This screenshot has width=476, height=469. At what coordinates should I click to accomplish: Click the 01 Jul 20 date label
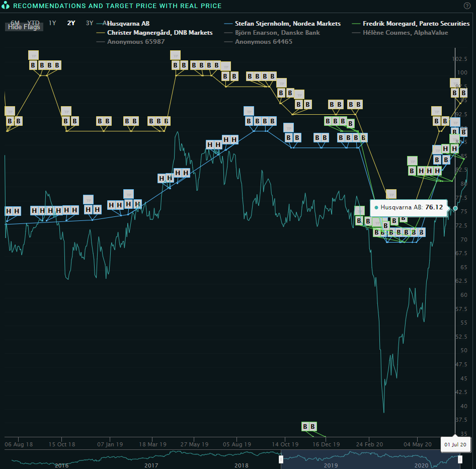click(x=455, y=445)
